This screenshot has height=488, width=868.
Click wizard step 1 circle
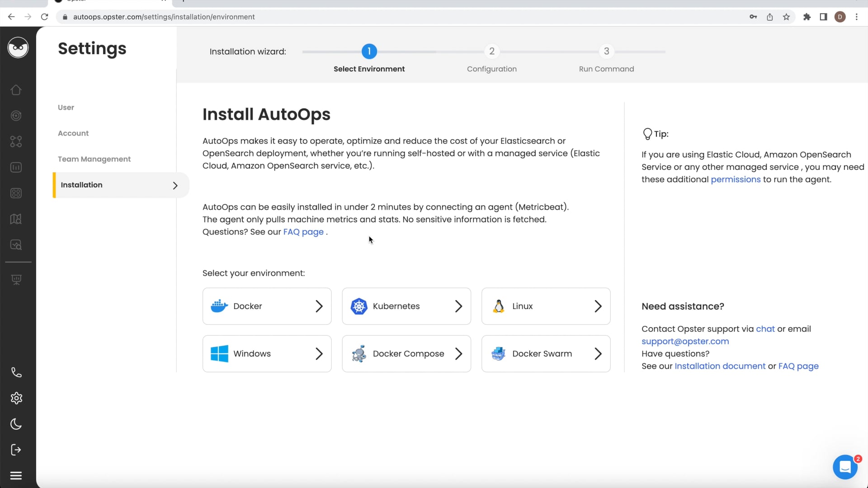pos(369,52)
